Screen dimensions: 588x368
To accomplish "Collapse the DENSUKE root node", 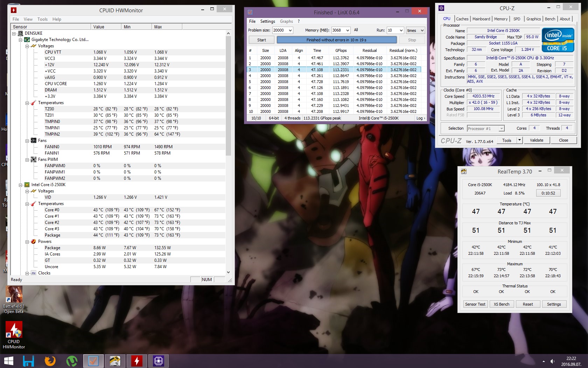I will (14, 34).
